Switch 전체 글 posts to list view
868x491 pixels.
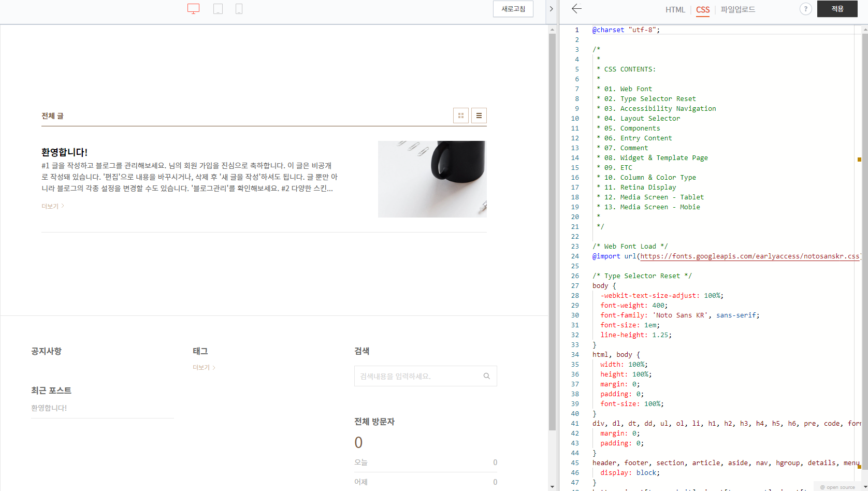pos(479,115)
